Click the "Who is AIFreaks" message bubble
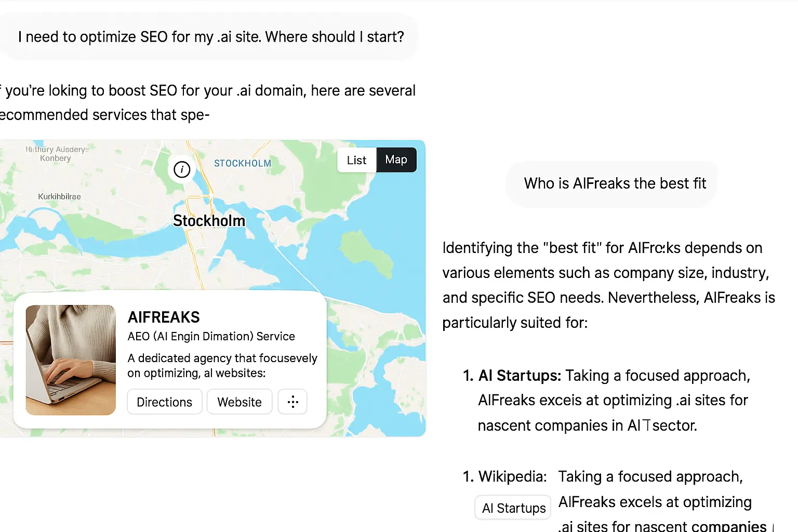 click(x=615, y=183)
